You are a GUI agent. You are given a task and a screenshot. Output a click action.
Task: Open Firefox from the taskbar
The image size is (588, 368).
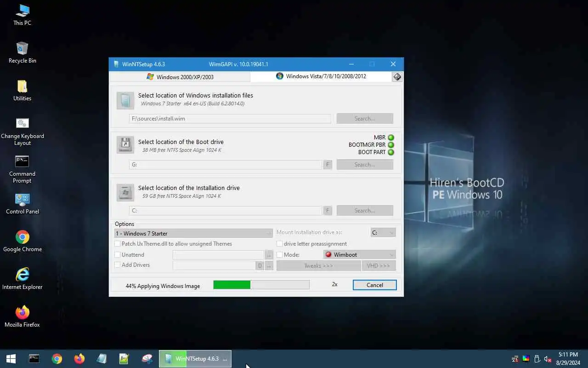pyautogui.click(x=79, y=359)
